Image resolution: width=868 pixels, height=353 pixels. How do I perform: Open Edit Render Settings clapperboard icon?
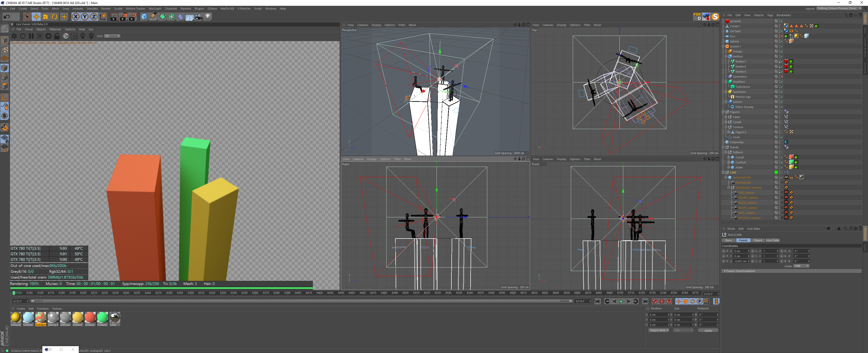(132, 16)
